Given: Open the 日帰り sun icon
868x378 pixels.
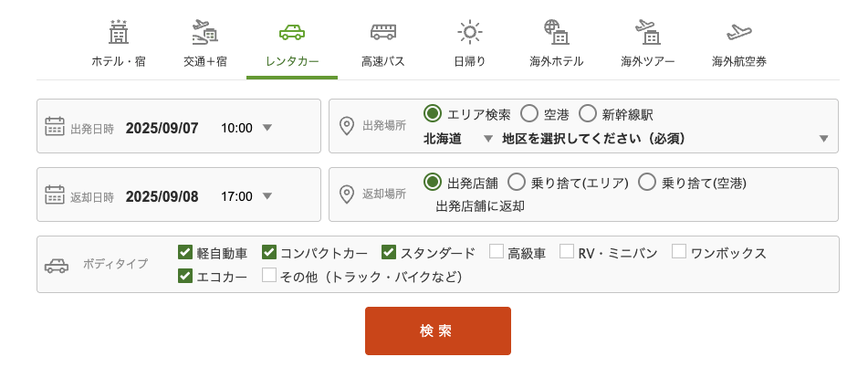Looking at the screenshot, I should pos(470,32).
